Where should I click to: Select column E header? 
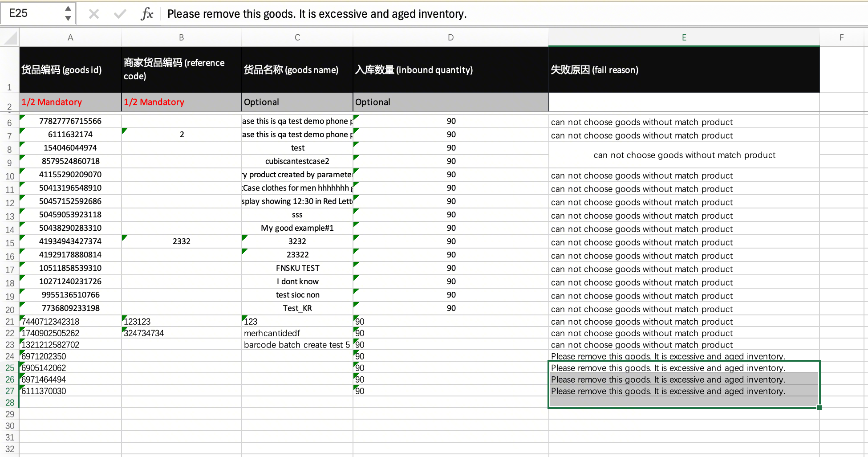point(684,38)
